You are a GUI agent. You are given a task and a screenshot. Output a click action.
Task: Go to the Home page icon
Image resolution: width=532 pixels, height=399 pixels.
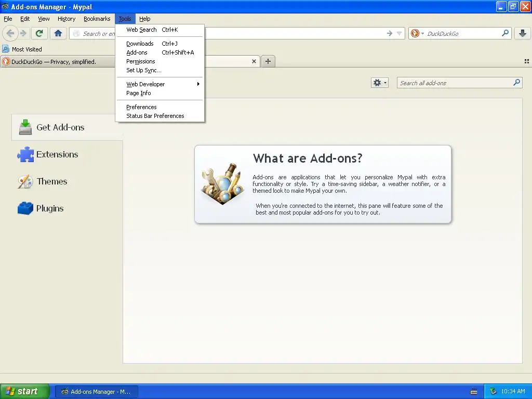click(58, 33)
